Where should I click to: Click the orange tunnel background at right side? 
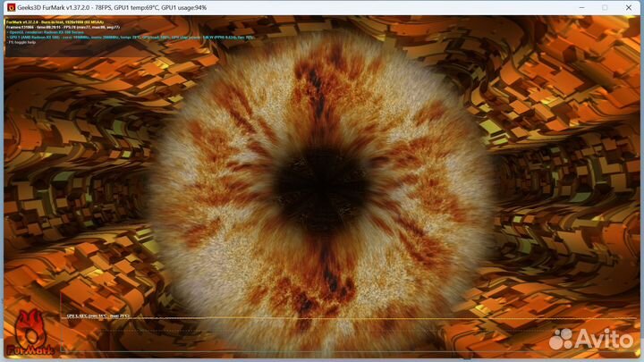coord(572,179)
